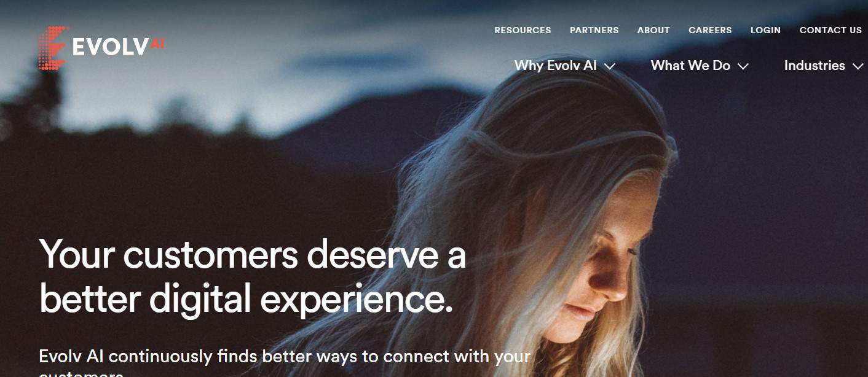868x377 pixels.
Task: Go to the Partners page
Action: [x=594, y=30]
